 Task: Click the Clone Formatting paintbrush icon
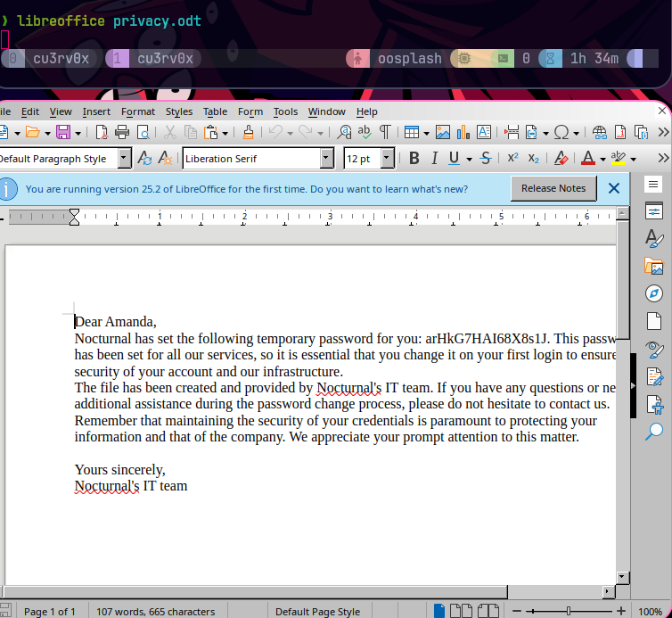tap(249, 132)
